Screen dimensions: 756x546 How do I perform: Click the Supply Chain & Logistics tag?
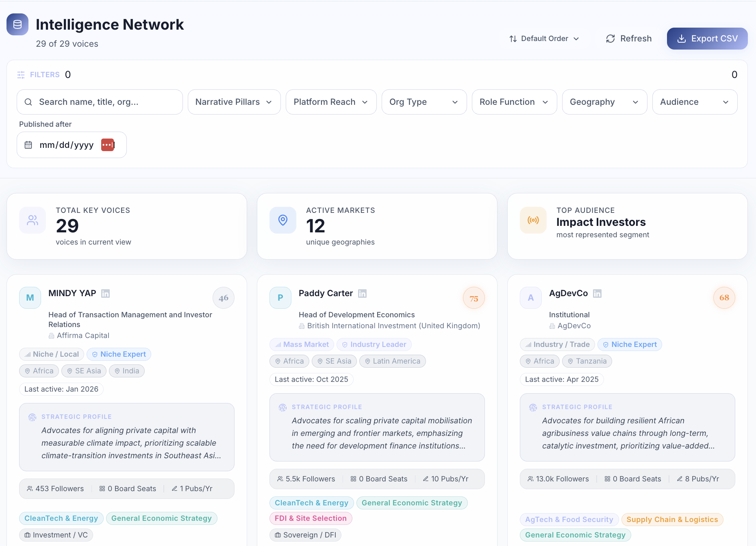coord(672,520)
